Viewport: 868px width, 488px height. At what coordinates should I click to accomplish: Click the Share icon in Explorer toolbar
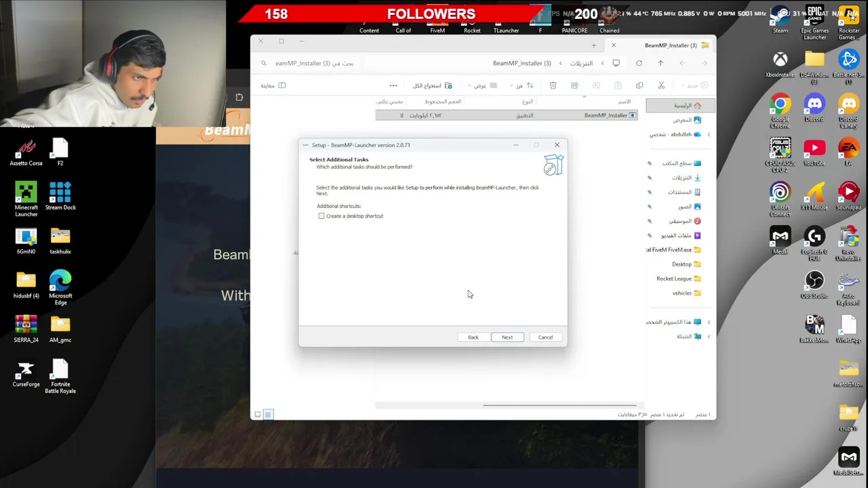tap(574, 85)
